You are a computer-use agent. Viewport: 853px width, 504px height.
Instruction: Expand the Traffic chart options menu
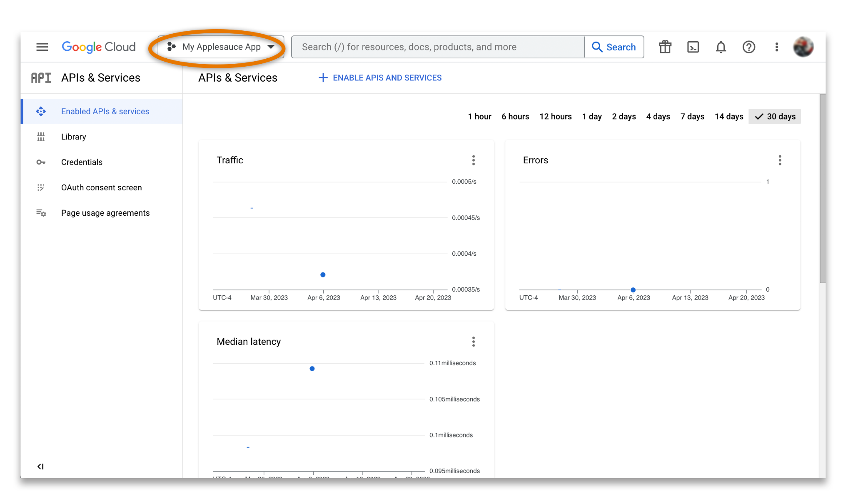[474, 160]
